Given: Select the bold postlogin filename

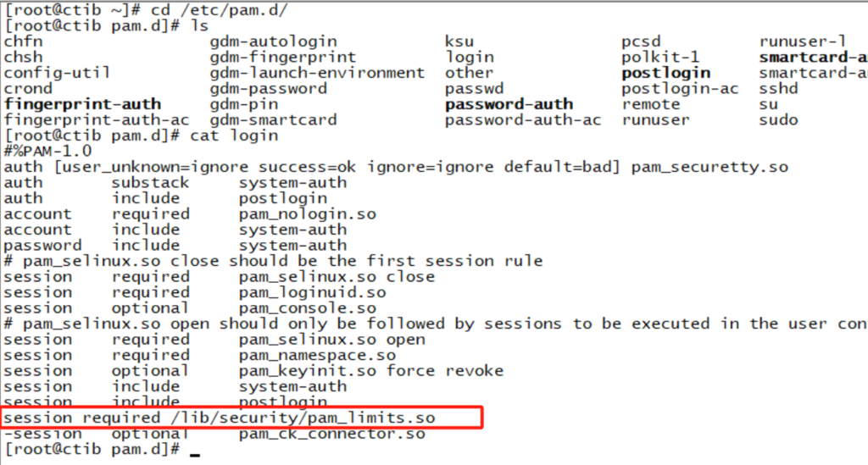Looking at the screenshot, I should (666, 73).
